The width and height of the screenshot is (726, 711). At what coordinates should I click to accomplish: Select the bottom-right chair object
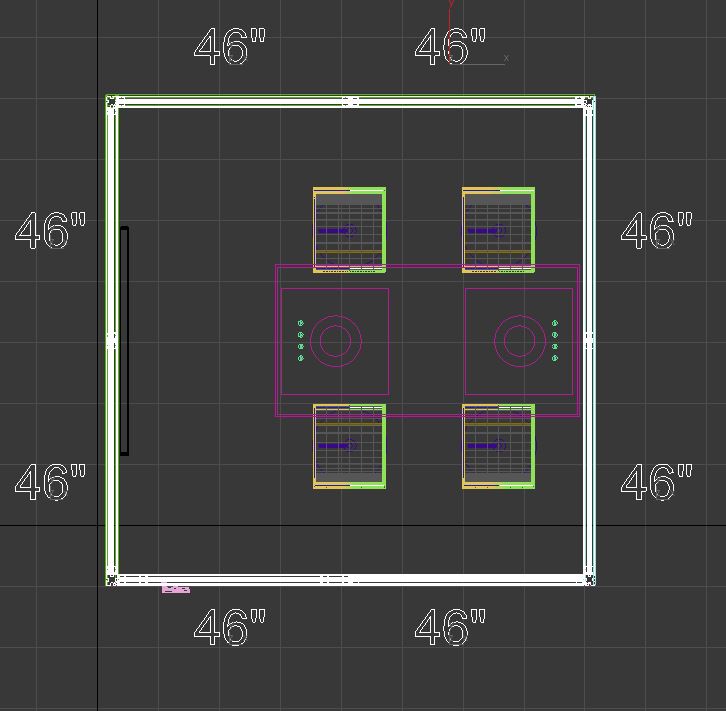(498, 447)
